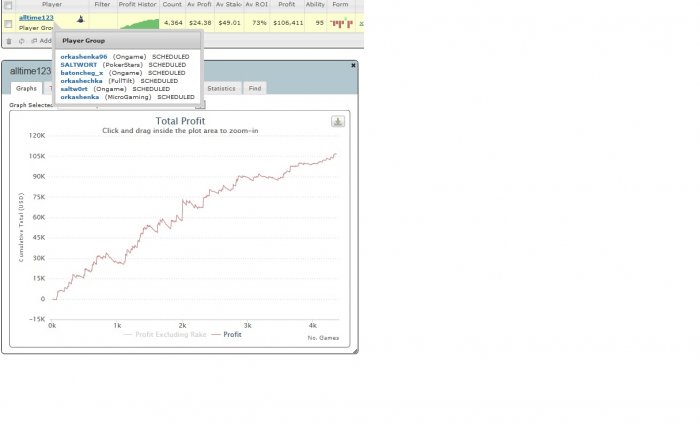The height and width of the screenshot is (425, 700).
Task: Sort by the Count column header
Action: (172, 4)
